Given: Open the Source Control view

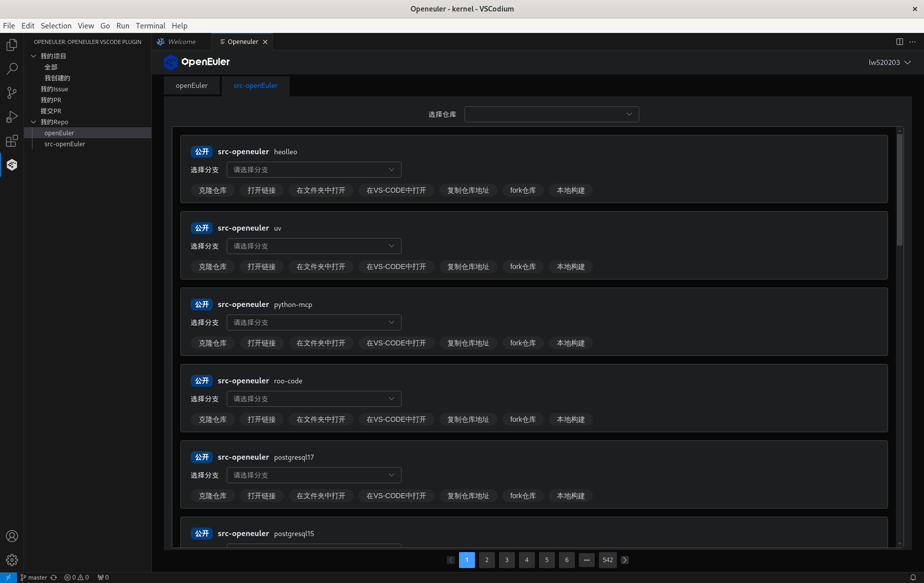Looking at the screenshot, I should [12, 93].
